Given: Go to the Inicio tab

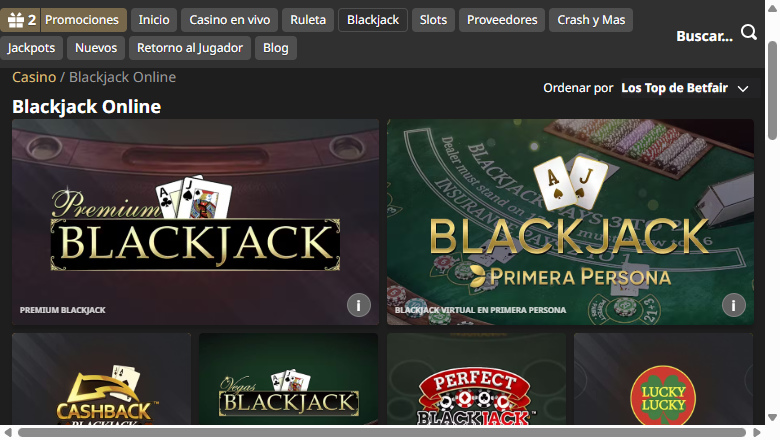Looking at the screenshot, I should (154, 20).
